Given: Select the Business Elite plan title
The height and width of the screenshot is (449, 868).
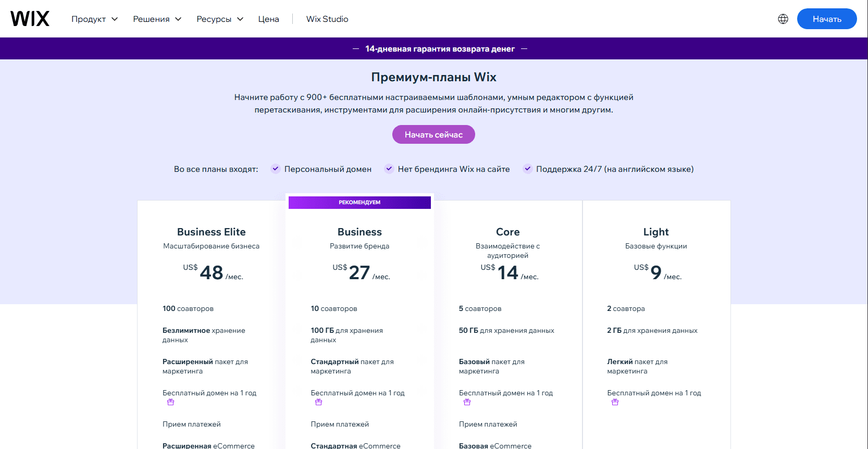Looking at the screenshot, I should click(x=211, y=232).
